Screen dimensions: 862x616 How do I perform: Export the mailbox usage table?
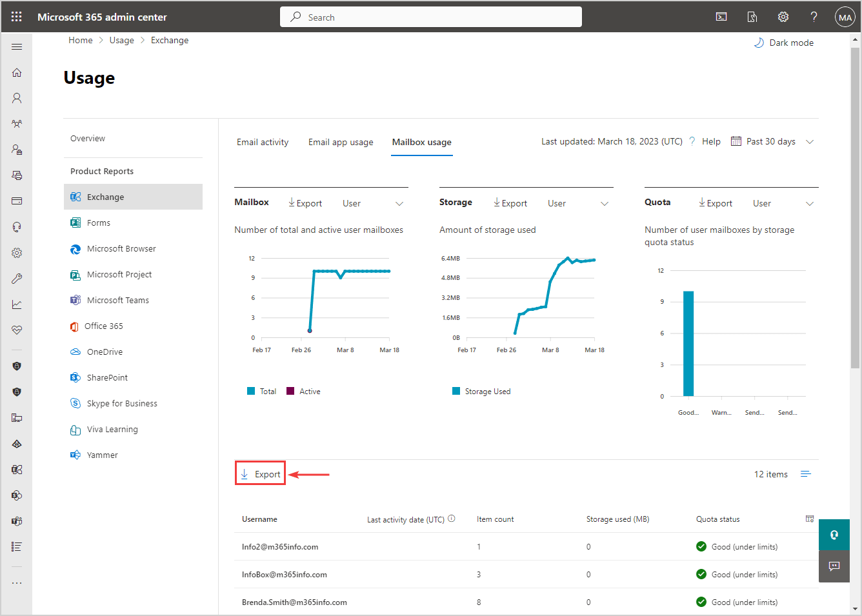coord(260,473)
